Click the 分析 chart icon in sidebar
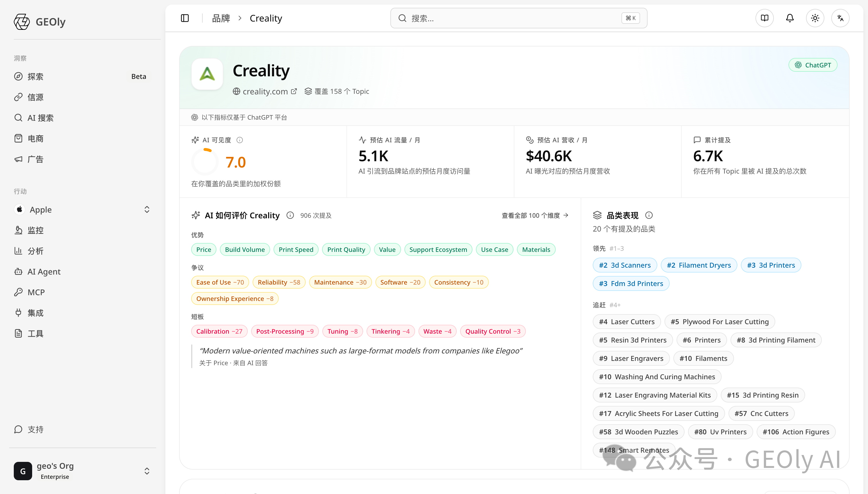The height and width of the screenshot is (494, 868). 18,251
